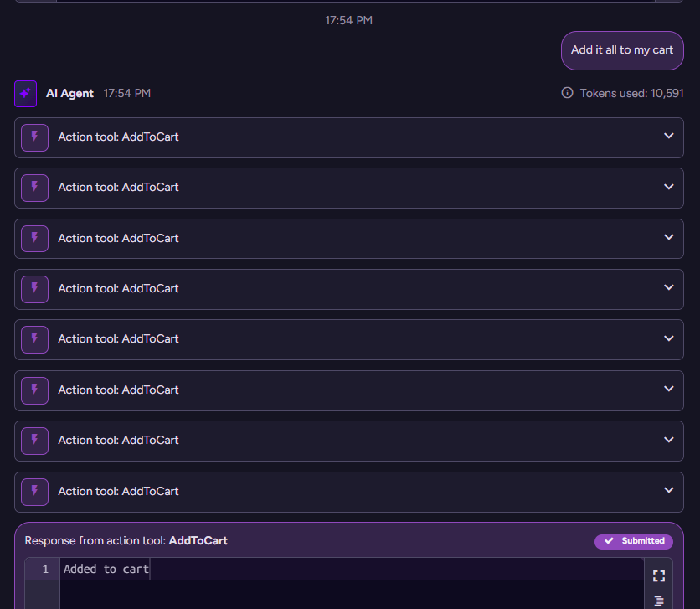700x609 pixels.
Task: Click lightning icon of fifth AddToCart action
Action: 34,339
